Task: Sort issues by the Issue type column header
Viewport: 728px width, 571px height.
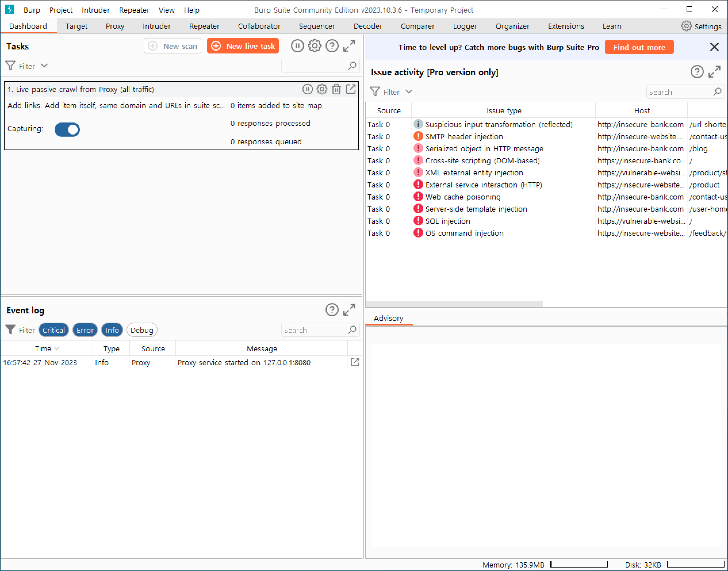Action: (x=503, y=110)
